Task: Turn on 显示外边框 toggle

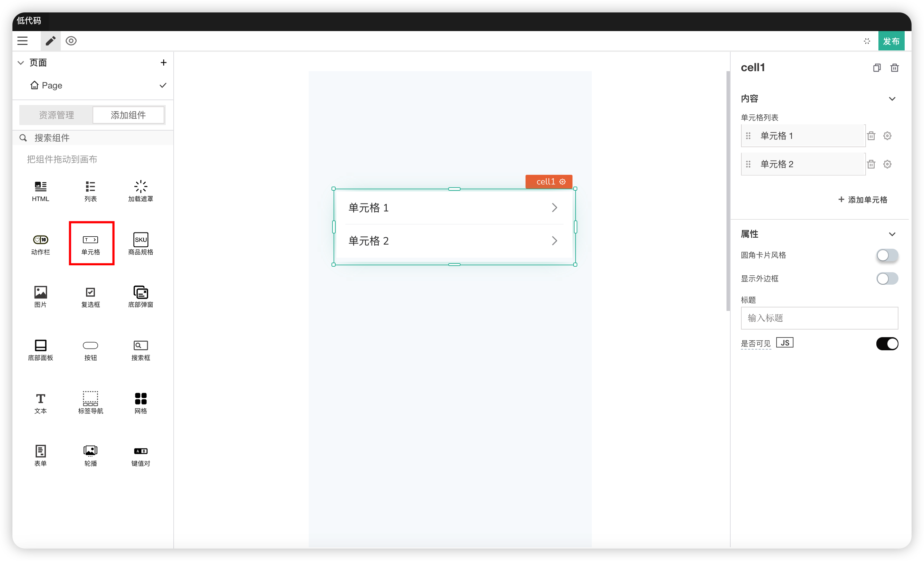Action: tap(887, 279)
